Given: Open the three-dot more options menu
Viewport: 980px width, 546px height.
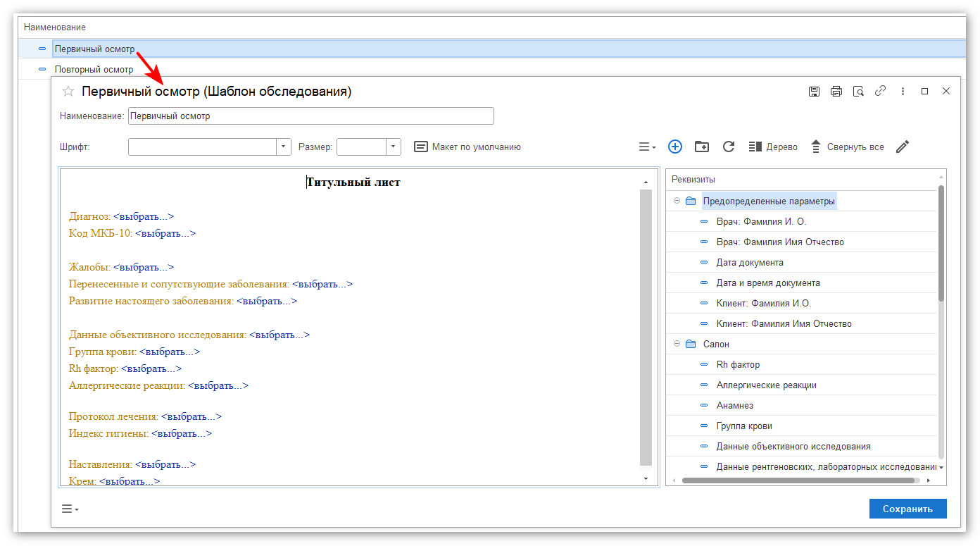Looking at the screenshot, I should [x=903, y=92].
